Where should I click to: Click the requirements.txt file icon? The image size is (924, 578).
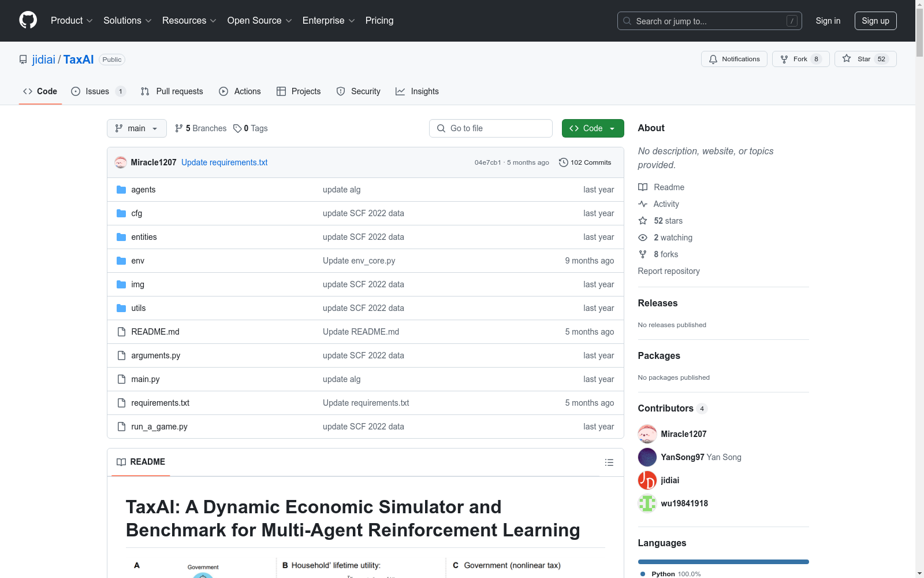pyautogui.click(x=121, y=403)
